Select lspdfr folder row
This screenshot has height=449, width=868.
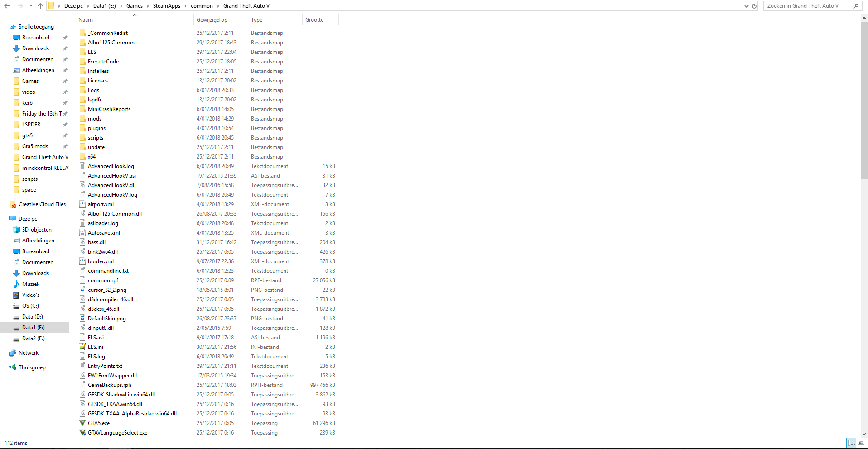pos(95,100)
